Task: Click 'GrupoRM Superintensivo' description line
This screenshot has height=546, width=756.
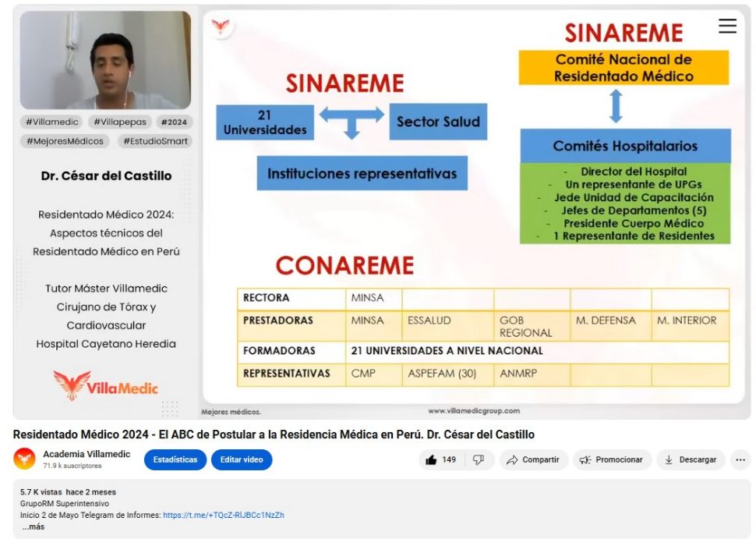Action: (x=65, y=504)
